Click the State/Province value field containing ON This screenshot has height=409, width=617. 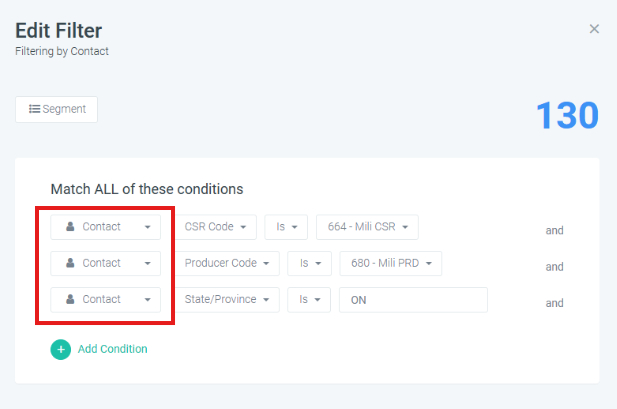(x=413, y=300)
